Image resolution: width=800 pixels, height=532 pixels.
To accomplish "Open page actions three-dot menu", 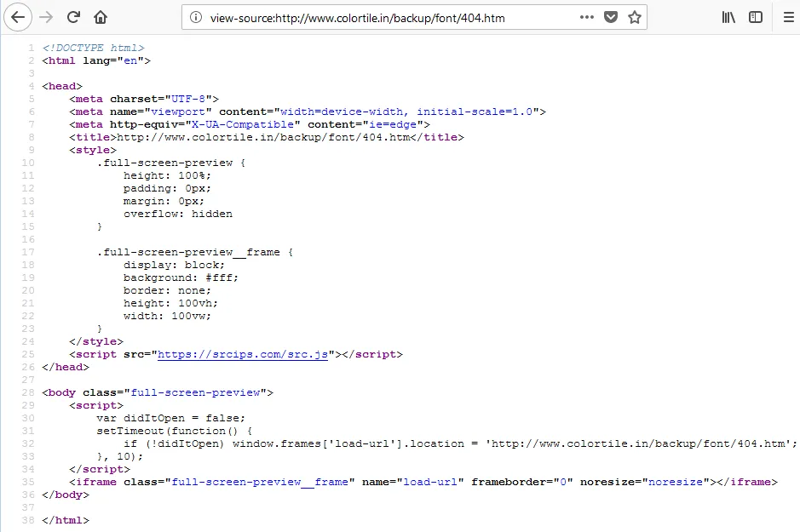I will [587, 17].
